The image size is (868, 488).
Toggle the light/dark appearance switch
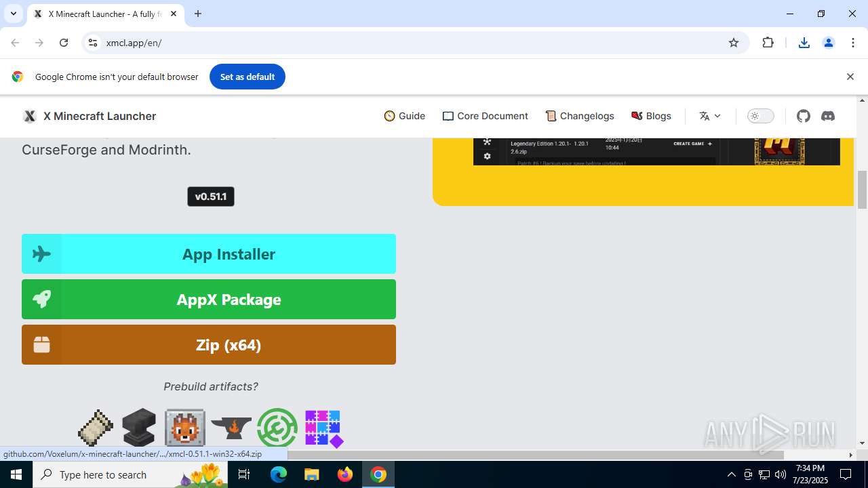click(x=761, y=116)
